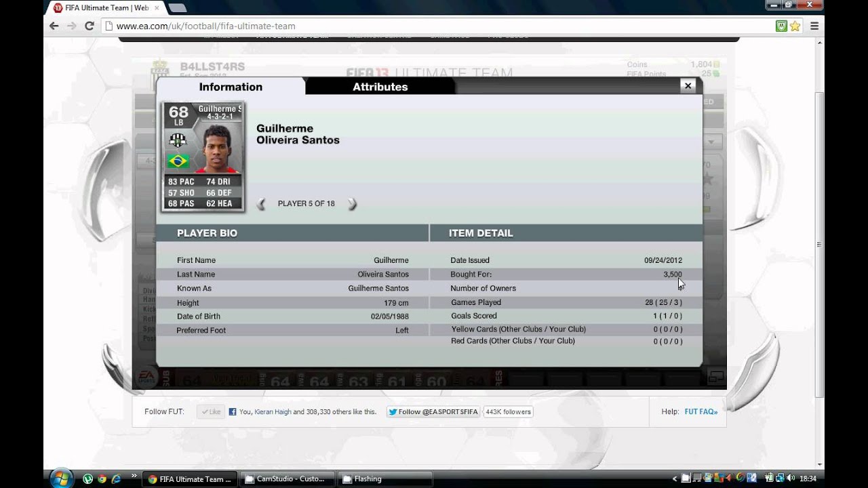Click the 443K followers count
This screenshot has width=868, height=488.
click(x=508, y=411)
